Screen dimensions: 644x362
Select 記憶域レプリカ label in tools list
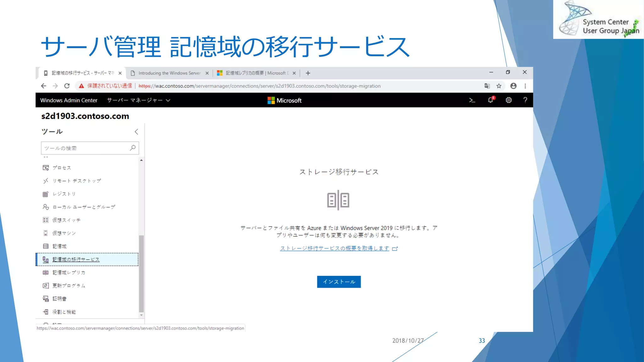[x=69, y=272]
